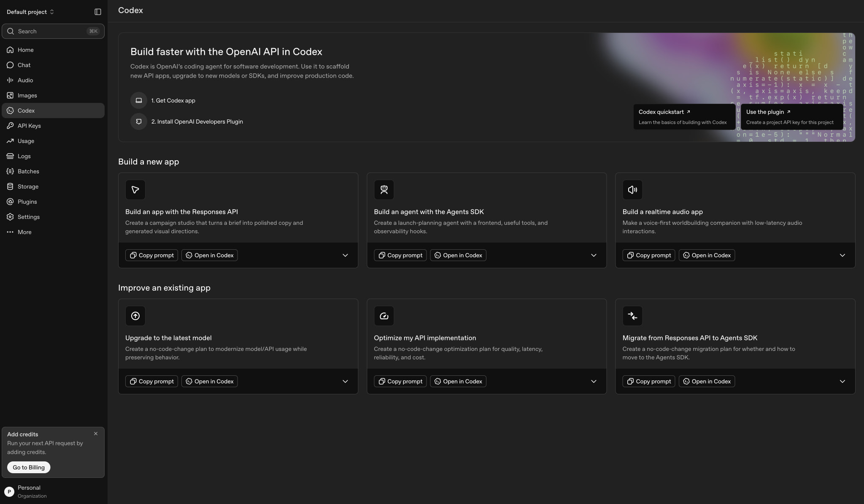Click the realtime audio speaker icon
The height and width of the screenshot is (504, 864).
632,190
